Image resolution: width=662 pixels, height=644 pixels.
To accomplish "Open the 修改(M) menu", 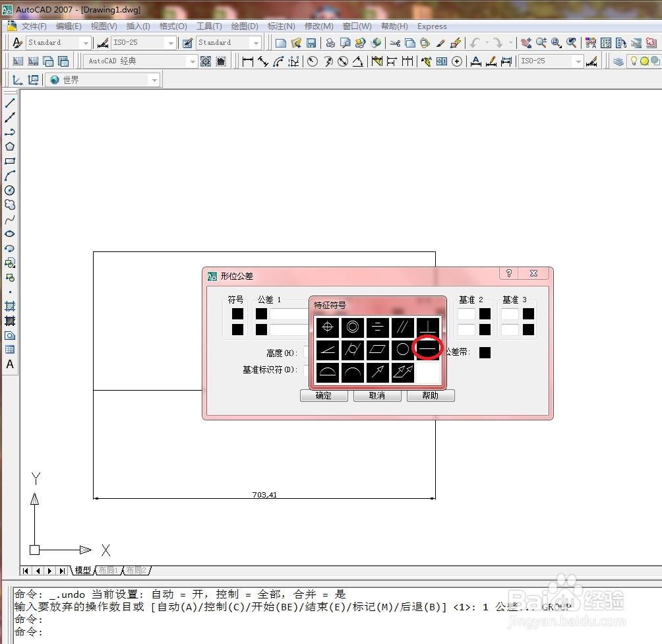I will pos(318,26).
